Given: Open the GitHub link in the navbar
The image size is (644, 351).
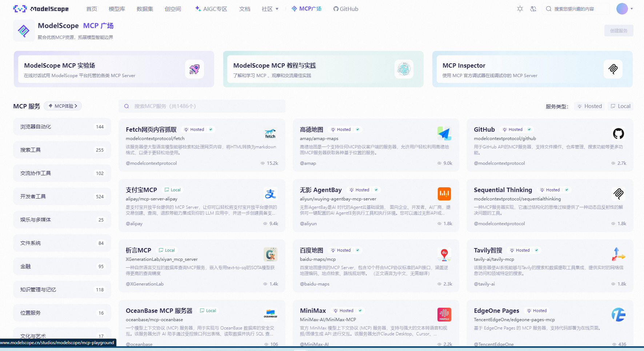Looking at the screenshot, I should pyautogui.click(x=346, y=9).
